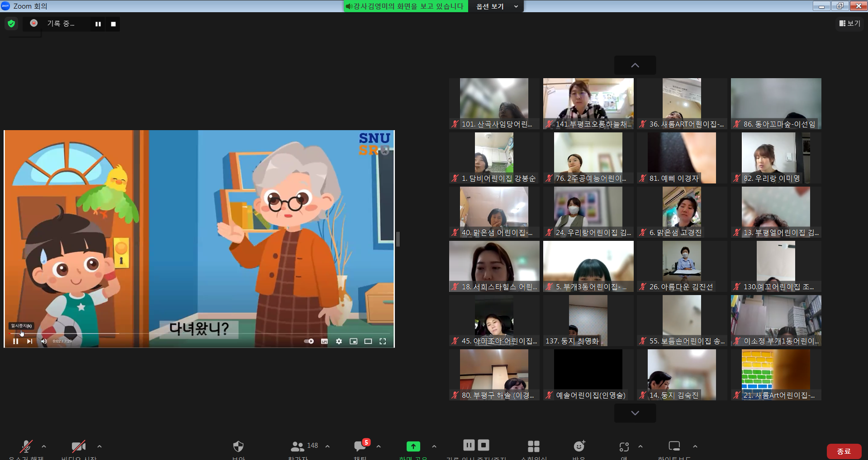Click the recording pause/stop toolbar icons
Viewport: 868px width, 460px height.
pyautogui.click(x=476, y=445)
